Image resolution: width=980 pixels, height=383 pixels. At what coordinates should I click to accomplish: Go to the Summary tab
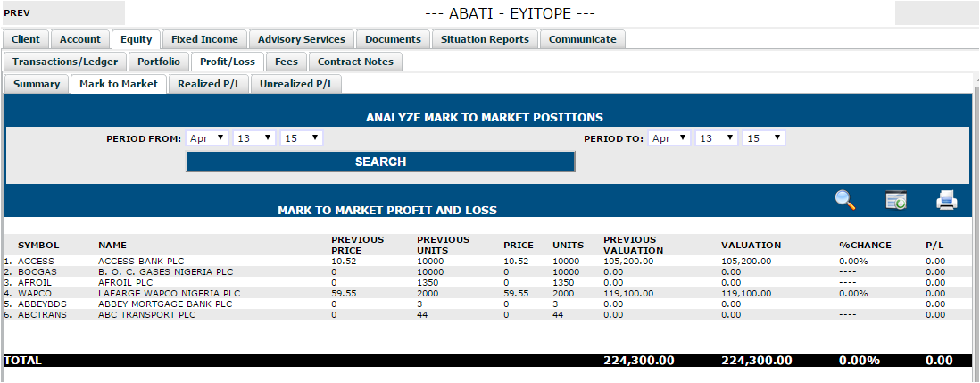pos(37,84)
